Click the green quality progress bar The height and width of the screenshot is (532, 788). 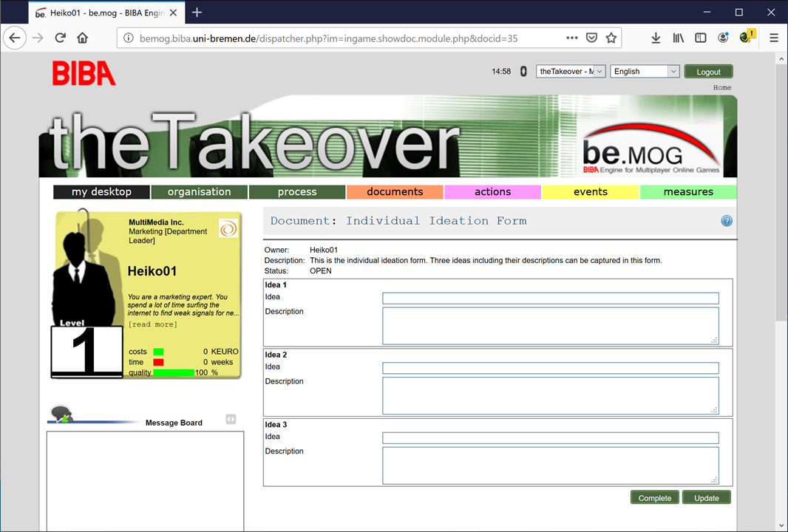(x=174, y=372)
